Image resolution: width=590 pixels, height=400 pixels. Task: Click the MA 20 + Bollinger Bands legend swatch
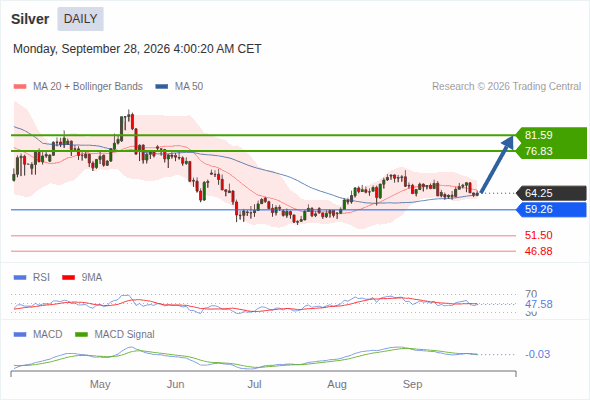(x=20, y=87)
